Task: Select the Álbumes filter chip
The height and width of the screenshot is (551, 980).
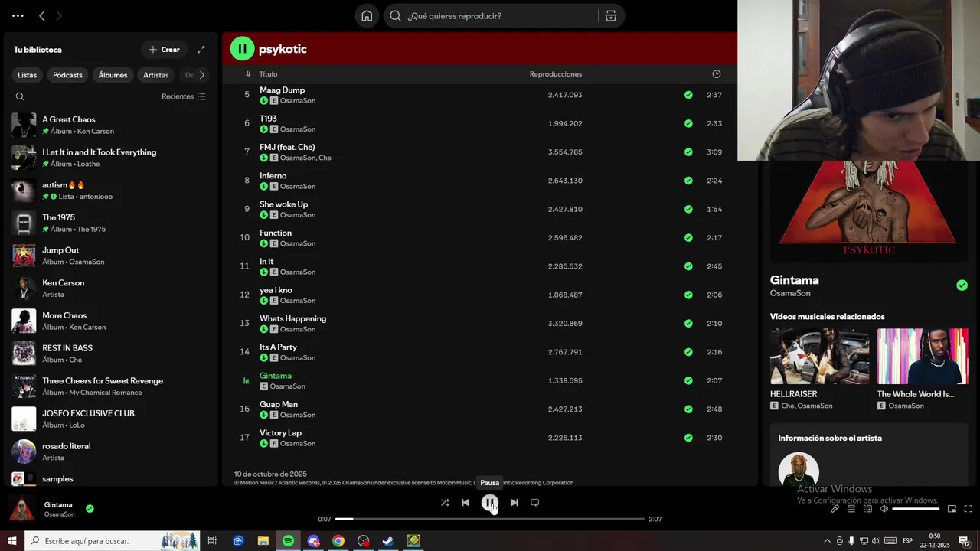Action: (x=113, y=75)
